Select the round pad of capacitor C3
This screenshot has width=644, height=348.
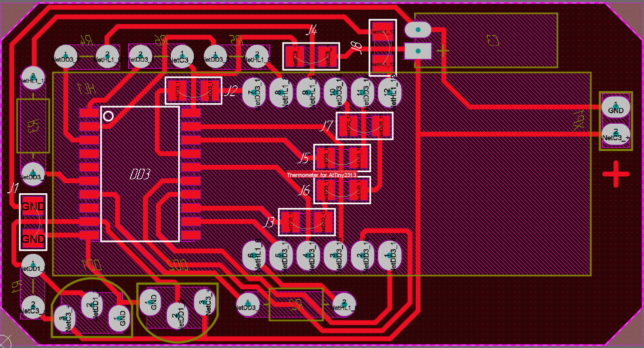tap(418, 30)
